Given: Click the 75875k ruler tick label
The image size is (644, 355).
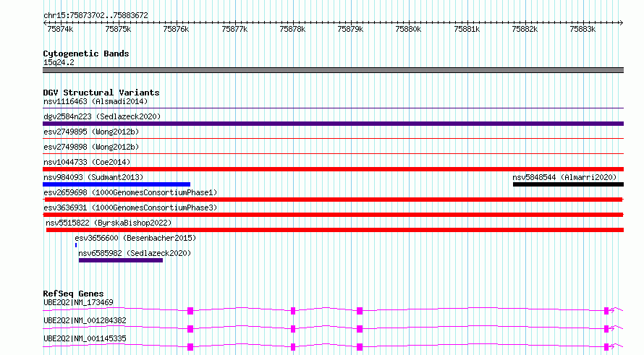Looking at the screenshot, I should (118, 29).
